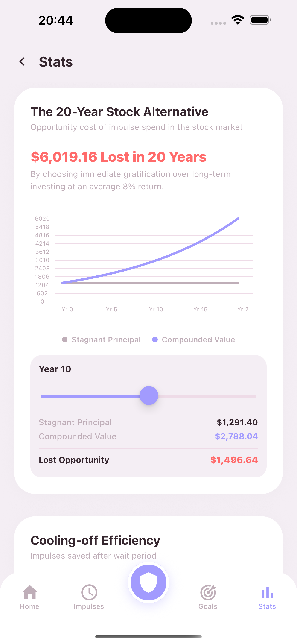Tap the Lost Opportunity amount $1,496.64
This screenshot has width=297, height=644.
[x=234, y=460]
